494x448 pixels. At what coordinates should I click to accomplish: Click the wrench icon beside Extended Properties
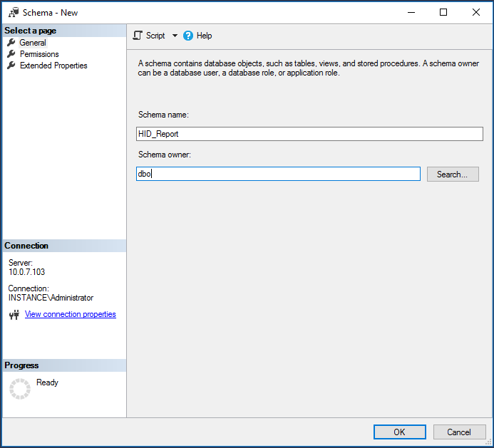pyautogui.click(x=11, y=66)
